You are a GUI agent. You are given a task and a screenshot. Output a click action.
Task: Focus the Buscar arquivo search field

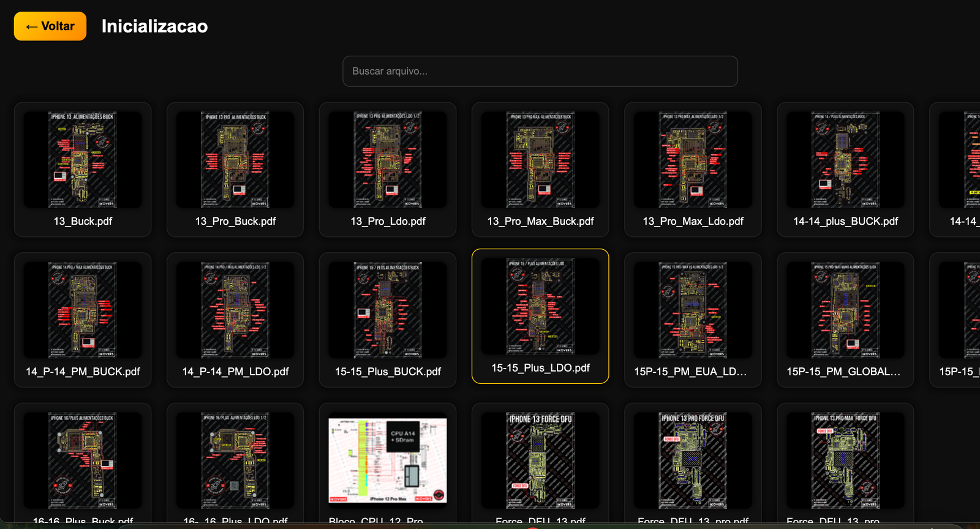540,71
